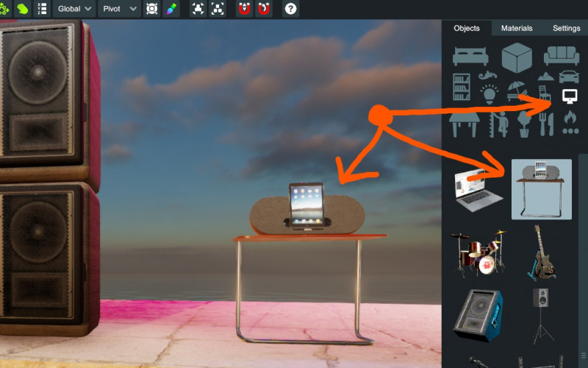Viewport: 588px width, 368px height.
Task: Choose the blue stage monitor speaker thumbnail
Action: tap(478, 315)
